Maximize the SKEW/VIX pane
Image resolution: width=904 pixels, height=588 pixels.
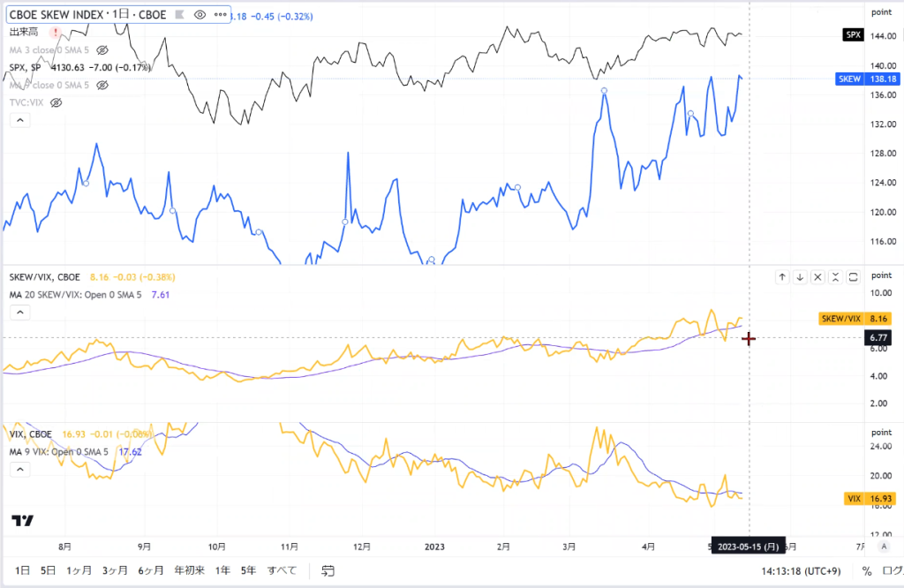click(854, 277)
